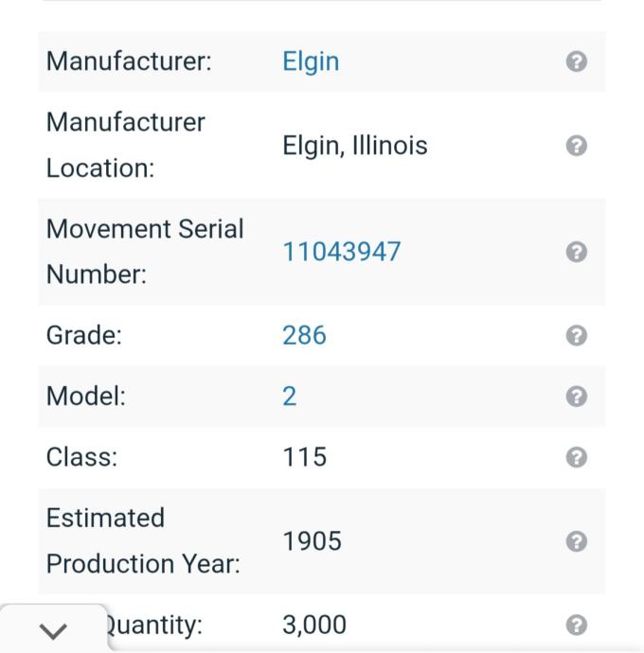Click the Grade row question mark icon
The image size is (644, 653).
click(x=576, y=336)
